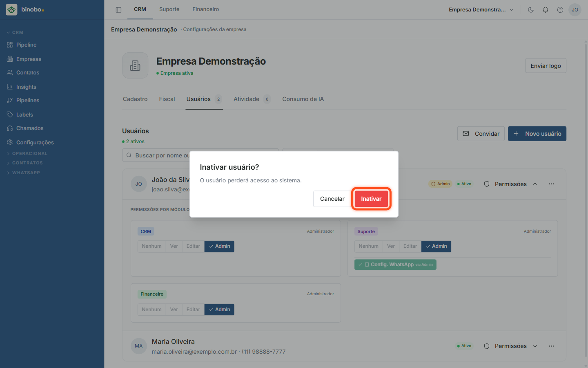Screen dimensions: 588x368
Task: Switch to the Financeiro top tab
Action: (x=205, y=9)
